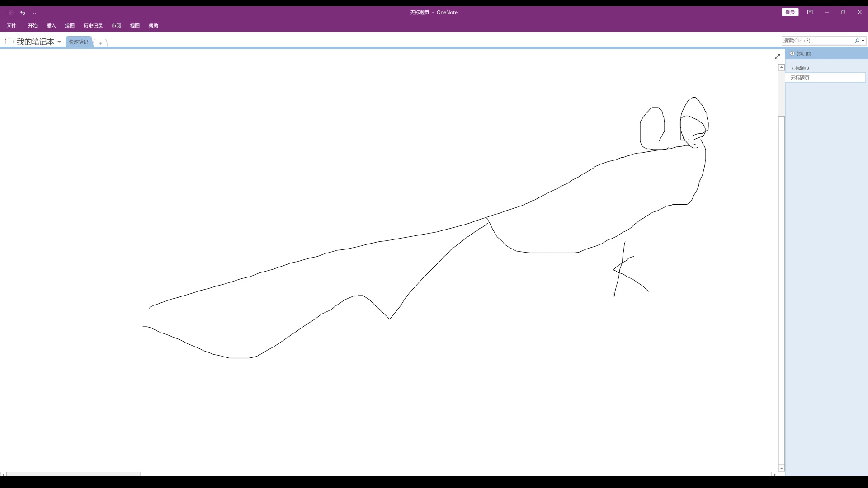This screenshot has width=868, height=488.
Task: Open the 审阅 ribbon tab
Action: pyautogui.click(x=116, y=26)
